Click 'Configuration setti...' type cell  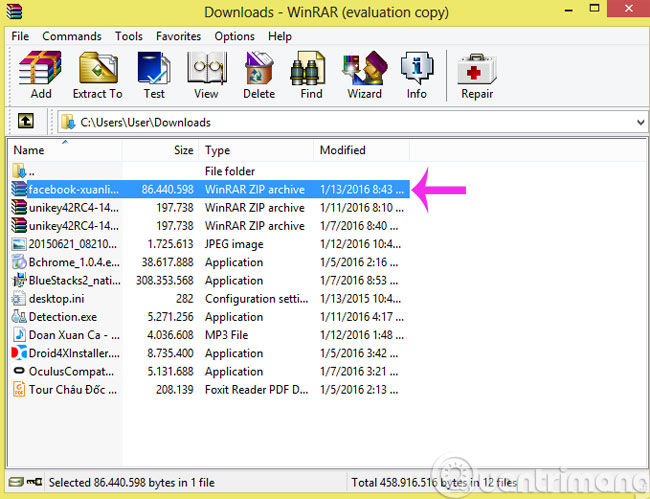(x=257, y=299)
